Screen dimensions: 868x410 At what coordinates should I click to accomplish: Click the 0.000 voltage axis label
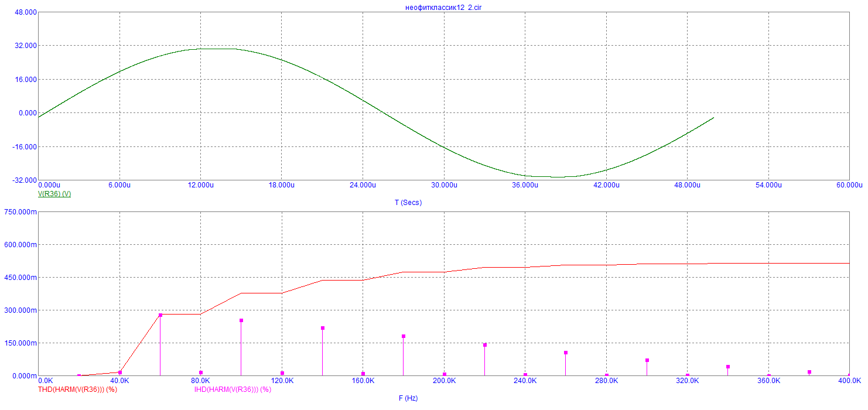point(27,113)
